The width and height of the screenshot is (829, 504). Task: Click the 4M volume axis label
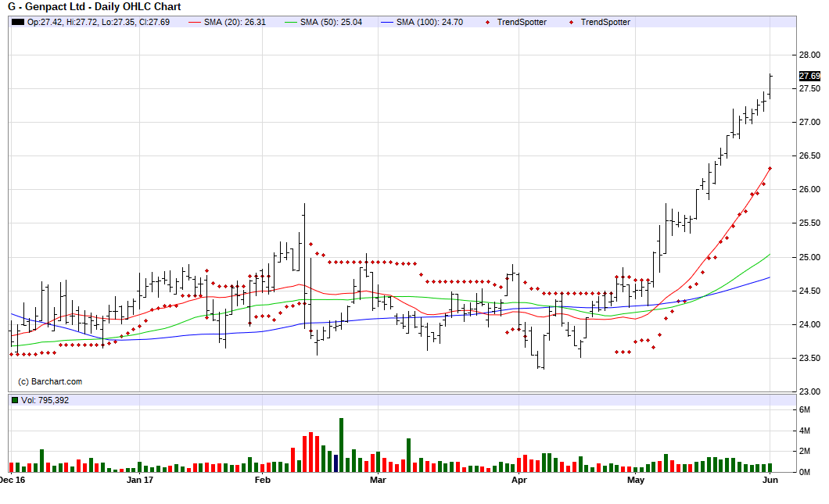tap(805, 431)
